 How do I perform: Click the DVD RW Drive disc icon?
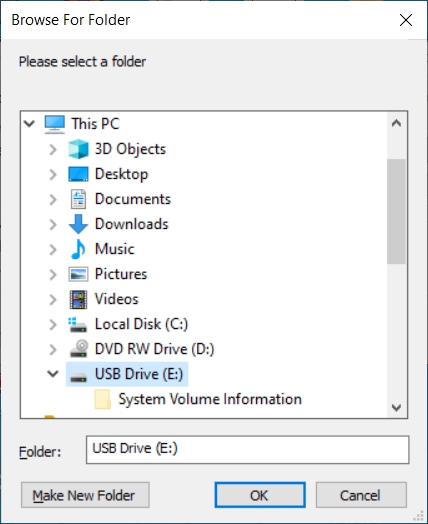point(79,349)
